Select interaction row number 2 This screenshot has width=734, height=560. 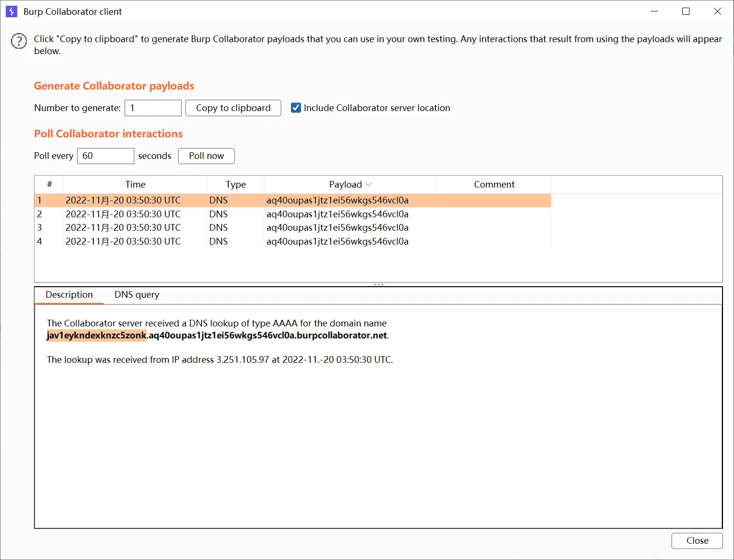click(x=292, y=214)
